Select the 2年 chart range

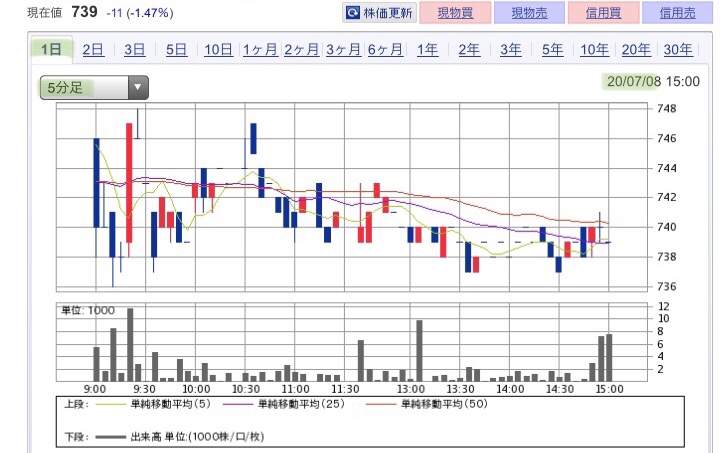pyautogui.click(x=469, y=49)
